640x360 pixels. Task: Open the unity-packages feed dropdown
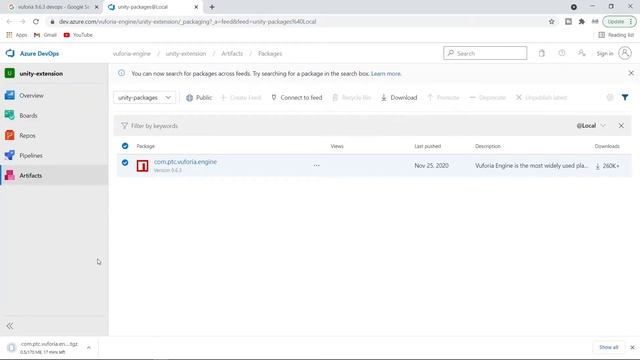pyautogui.click(x=144, y=98)
